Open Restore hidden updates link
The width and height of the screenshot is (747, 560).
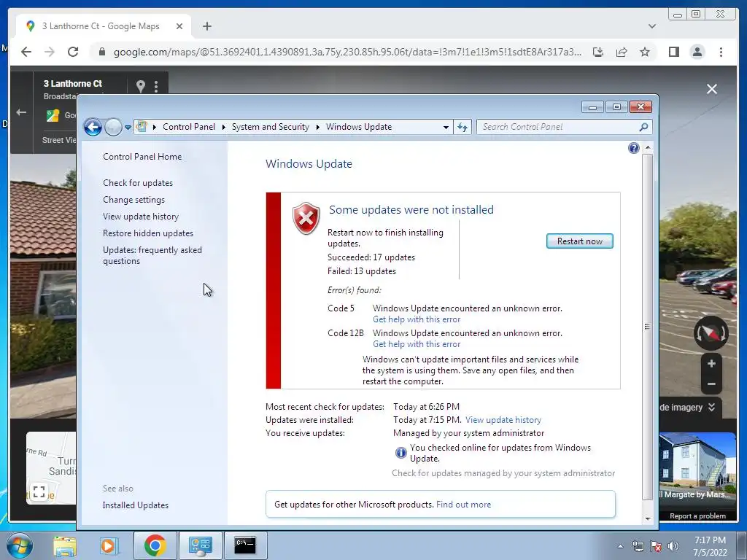[147, 233]
